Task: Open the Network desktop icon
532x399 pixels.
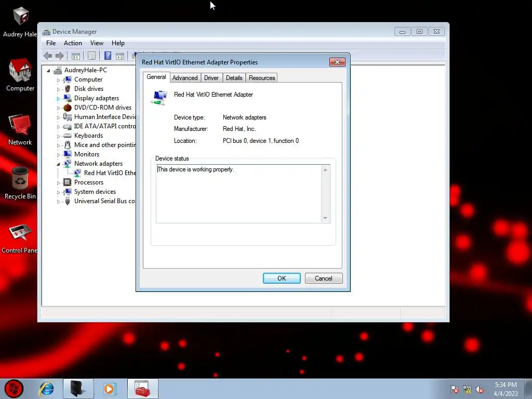Action: 20,129
